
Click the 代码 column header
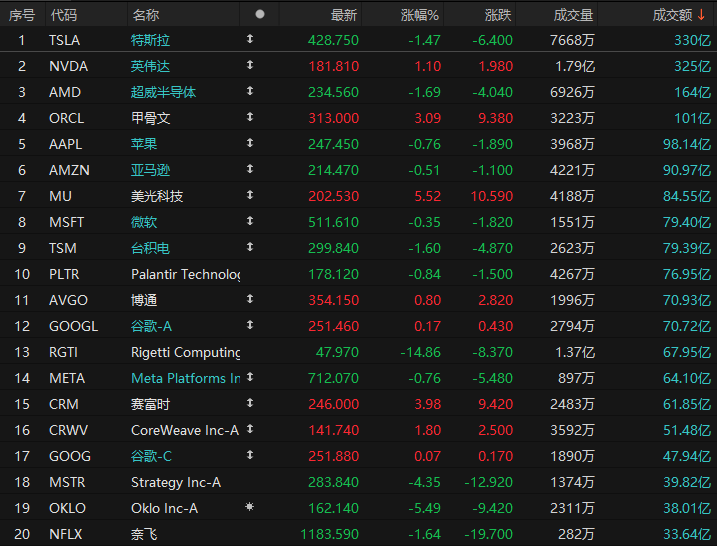(x=64, y=15)
